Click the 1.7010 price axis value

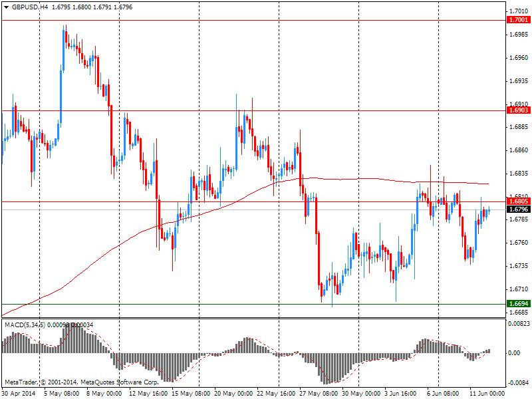pyautogui.click(x=519, y=11)
